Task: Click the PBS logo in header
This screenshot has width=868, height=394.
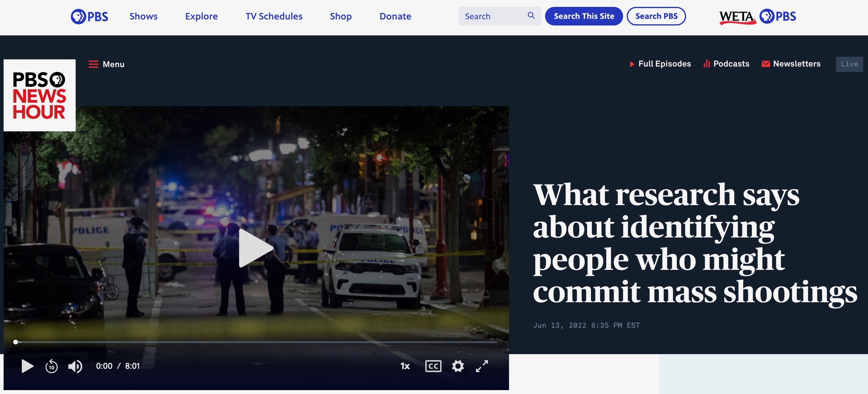Action: coord(89,16)
